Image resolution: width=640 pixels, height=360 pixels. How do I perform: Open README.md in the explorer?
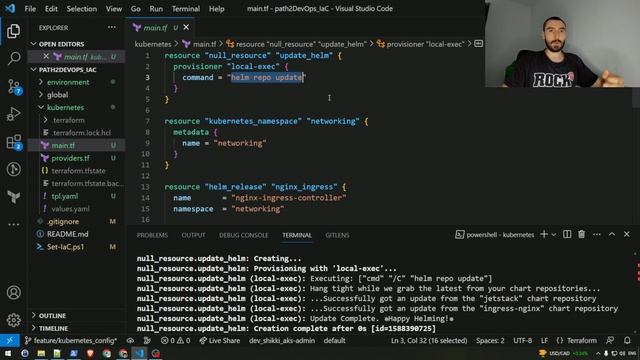(x=67, y=234)
